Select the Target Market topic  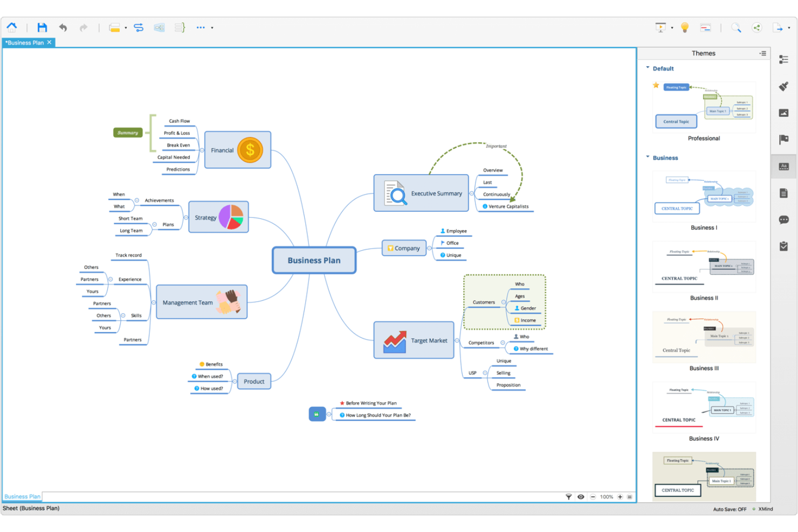click(x=414, y=340)
